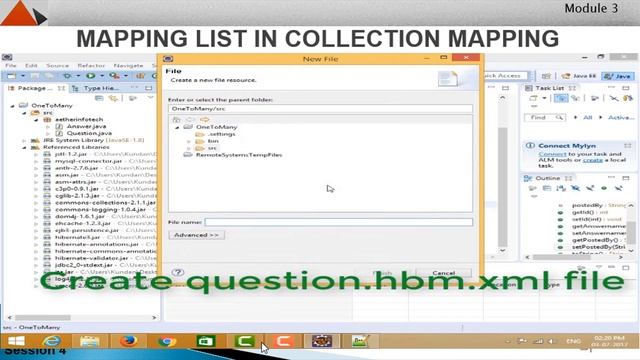The height and width of the screenshot is (360, 640).
Task: Click the Run button in Eclipse toolbar
Action: coord(91,76)
